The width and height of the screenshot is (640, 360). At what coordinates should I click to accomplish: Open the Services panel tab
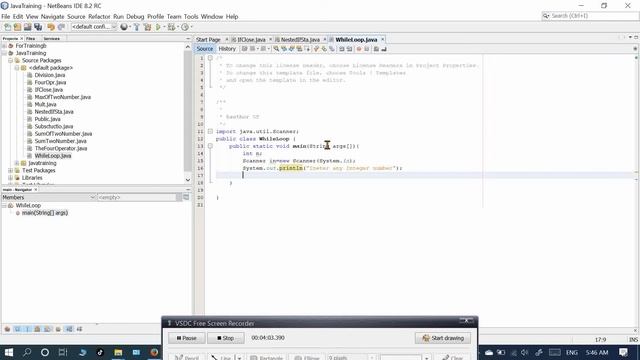[52, 38]
